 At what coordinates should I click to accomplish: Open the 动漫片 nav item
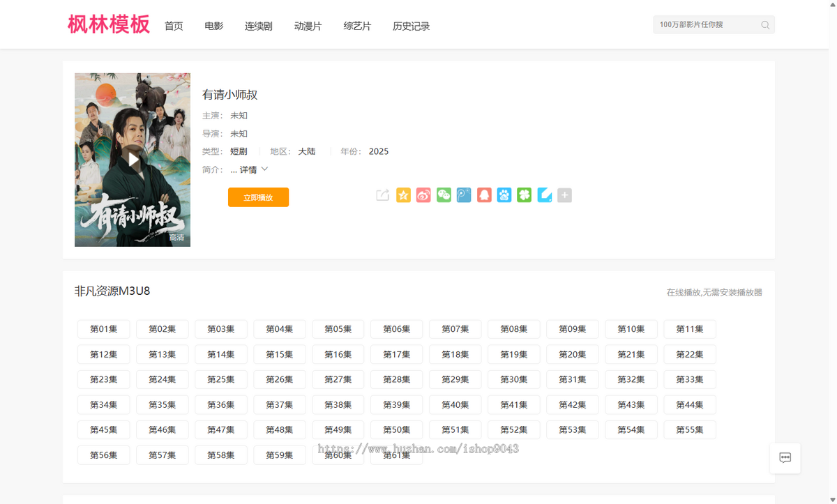tap(308, 26)
